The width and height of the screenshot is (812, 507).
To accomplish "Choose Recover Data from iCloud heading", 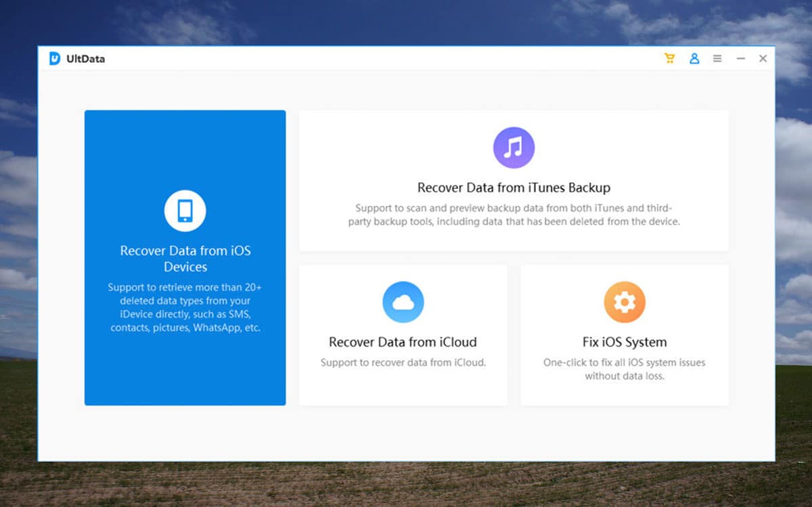I will [x=403, y=342].
